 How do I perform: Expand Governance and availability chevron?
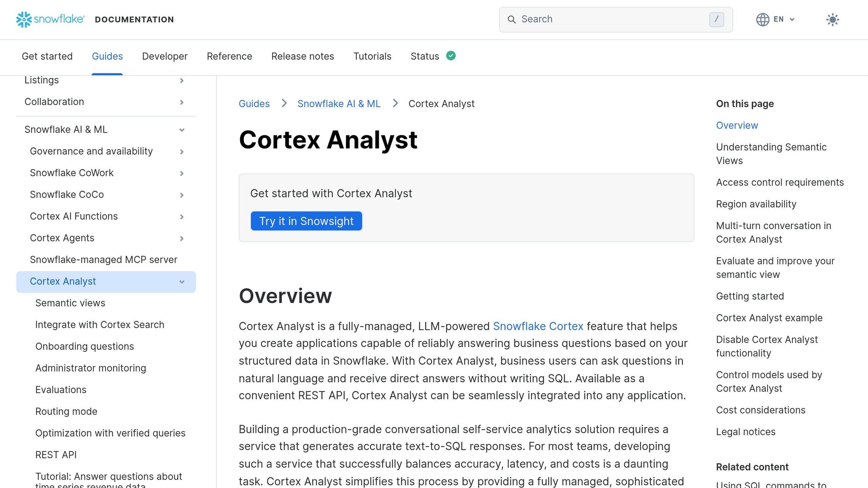(182, 152)
